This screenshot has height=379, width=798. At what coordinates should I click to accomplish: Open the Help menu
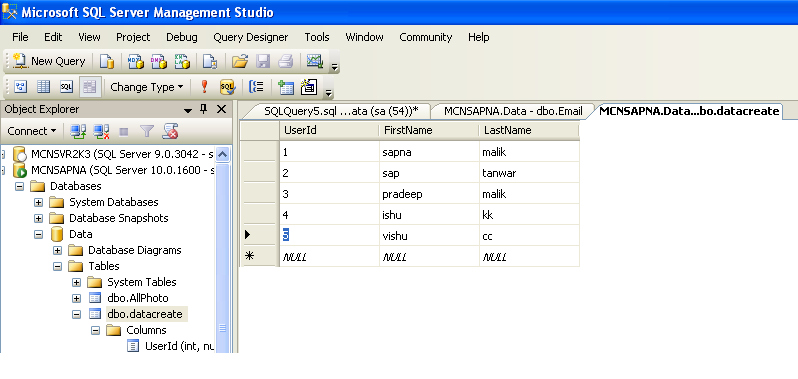(x=478, y=37)
